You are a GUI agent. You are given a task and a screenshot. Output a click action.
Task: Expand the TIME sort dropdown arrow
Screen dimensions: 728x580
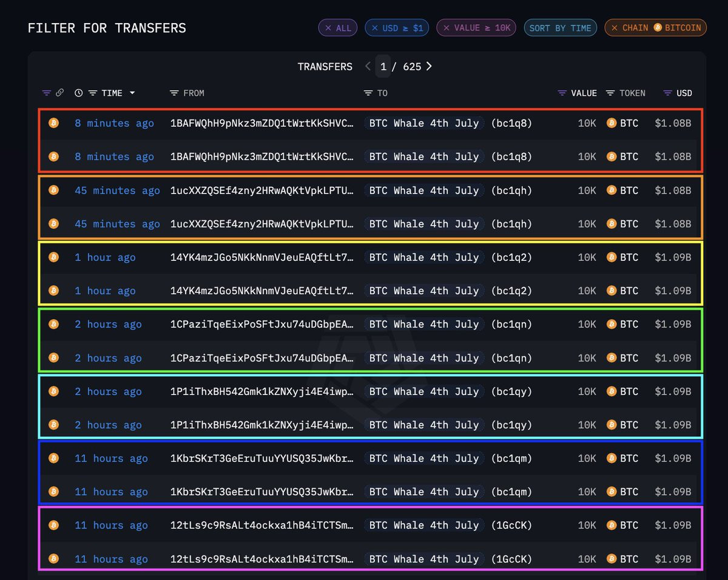[132, 93]
